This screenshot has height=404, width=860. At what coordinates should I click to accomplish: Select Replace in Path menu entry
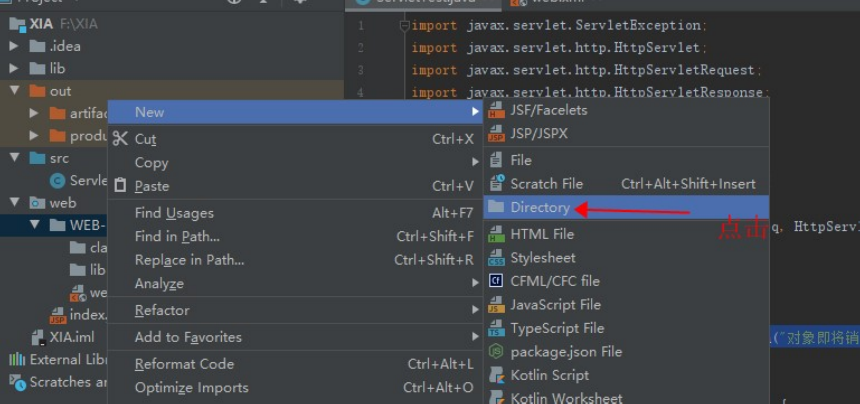(x=295, y=260)
